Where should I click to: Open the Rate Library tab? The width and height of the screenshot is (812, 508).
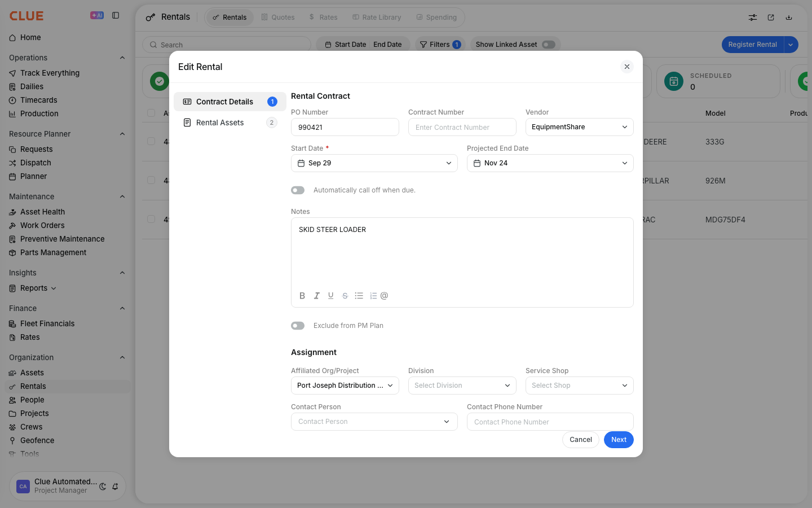[377, 17]
